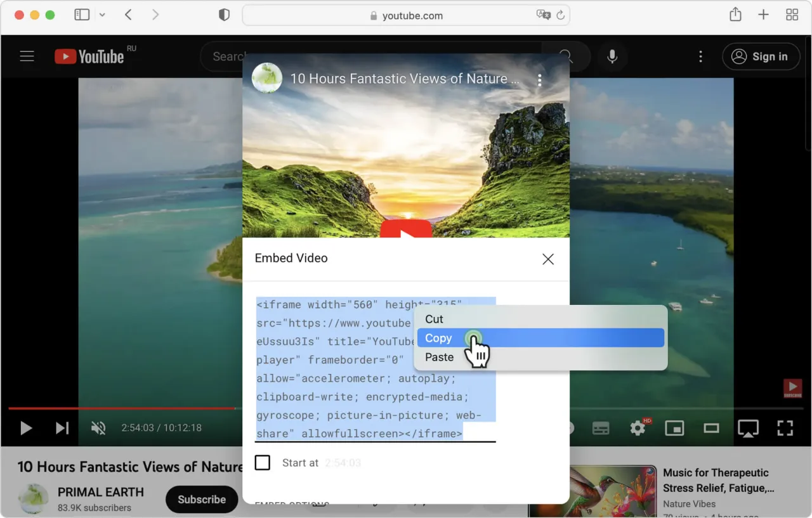Unmute the video player

click(x=98, y=428)
